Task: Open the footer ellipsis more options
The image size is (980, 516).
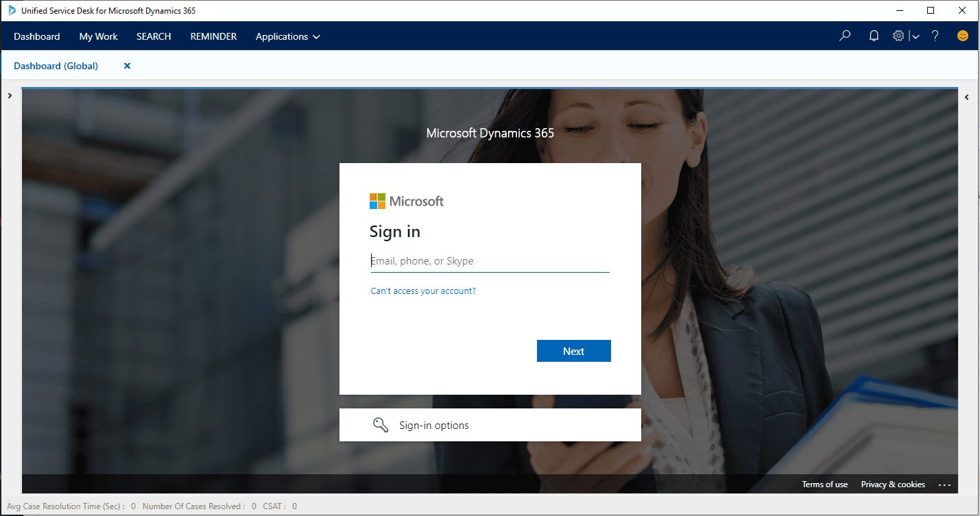Action: (945, 485)
